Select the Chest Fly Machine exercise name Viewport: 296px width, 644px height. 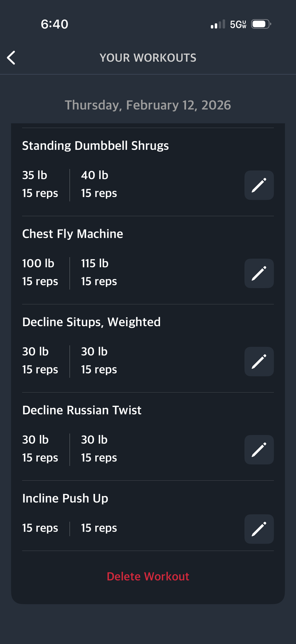pos(72,234)
